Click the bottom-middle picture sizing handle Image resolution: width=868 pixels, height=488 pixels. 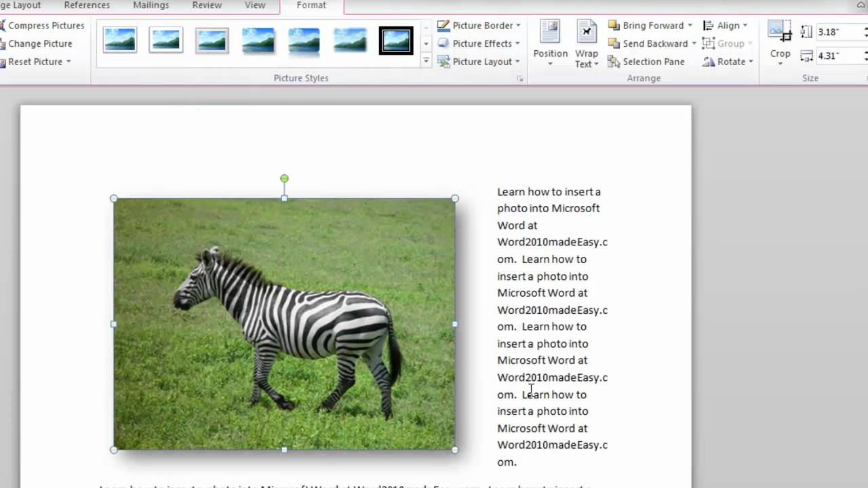coord(284,449)
